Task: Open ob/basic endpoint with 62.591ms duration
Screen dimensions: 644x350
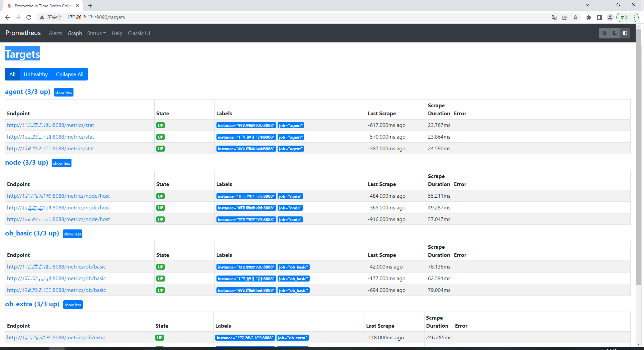Action: [x=56, y=279]
